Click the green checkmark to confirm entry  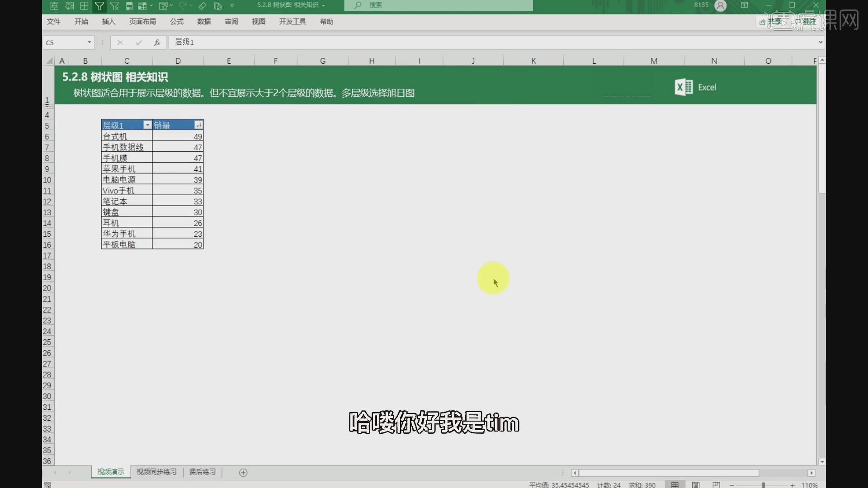[x=138, y=42]
